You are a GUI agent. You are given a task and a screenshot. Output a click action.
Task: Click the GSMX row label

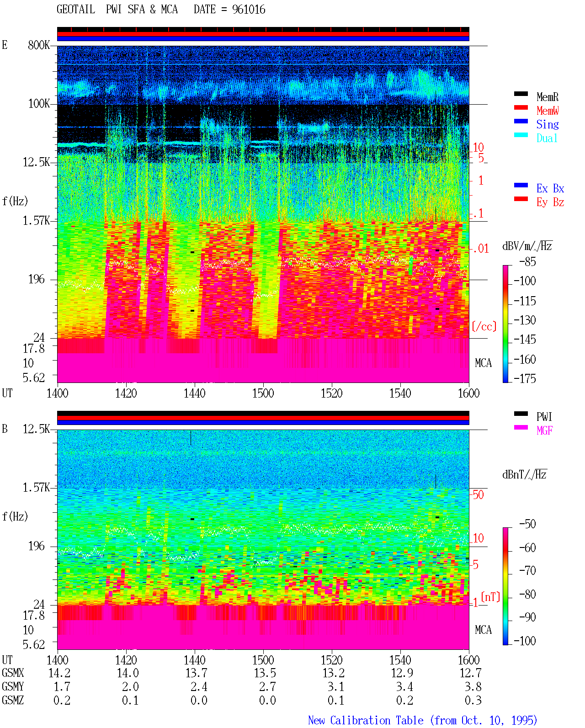point(13,673)
